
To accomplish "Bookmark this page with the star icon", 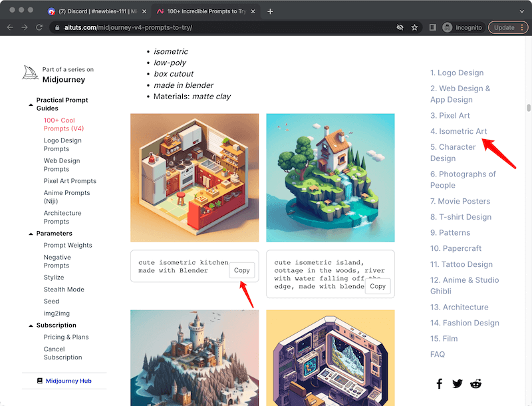I will pos(415,27).
